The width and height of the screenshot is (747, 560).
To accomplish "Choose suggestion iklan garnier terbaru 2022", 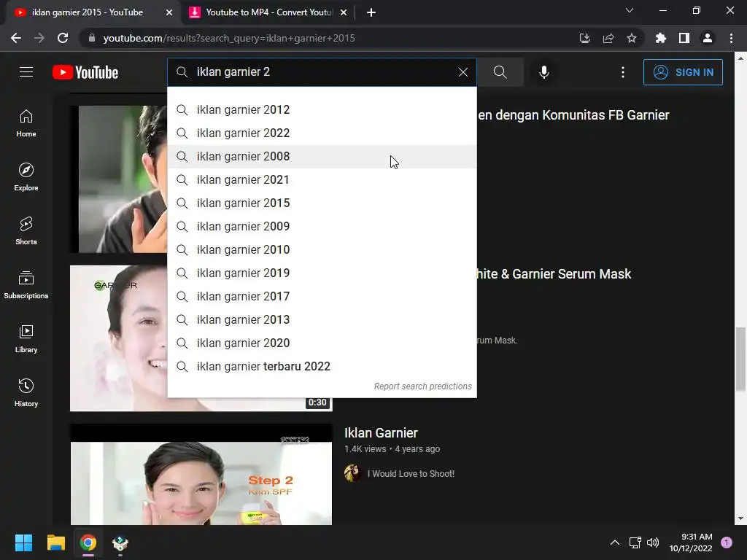I will pos(322,366).
